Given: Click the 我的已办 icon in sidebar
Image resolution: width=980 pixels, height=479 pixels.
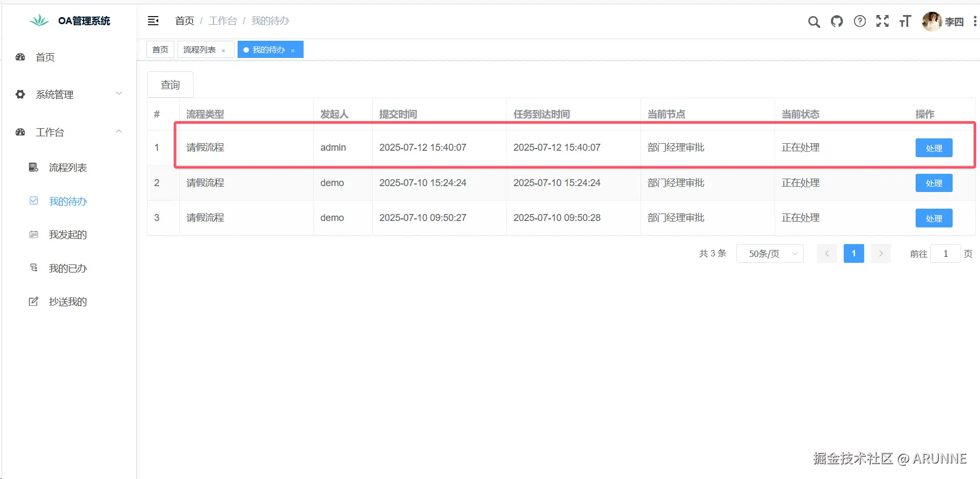Looking at the screenshot, I should 33,268.
